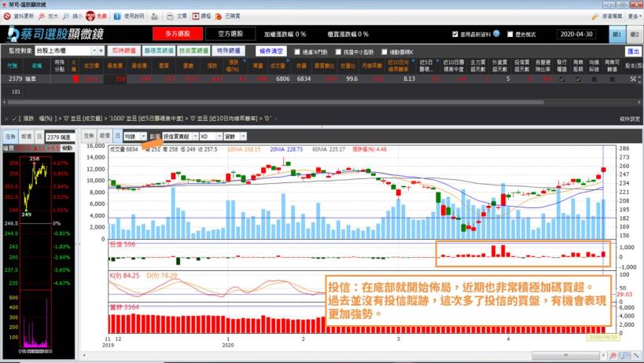Click the 條件清空 button
Viewport: 644px width, 363px height.
click(x=271, y=51)
